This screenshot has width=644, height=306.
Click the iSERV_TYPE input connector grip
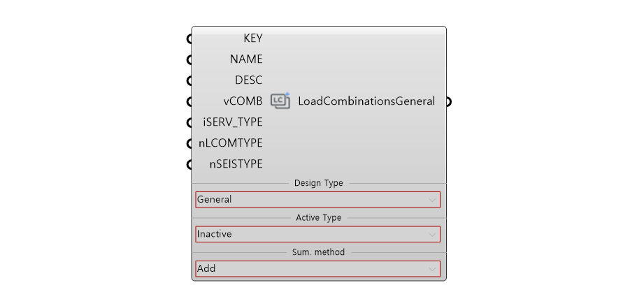189,122
